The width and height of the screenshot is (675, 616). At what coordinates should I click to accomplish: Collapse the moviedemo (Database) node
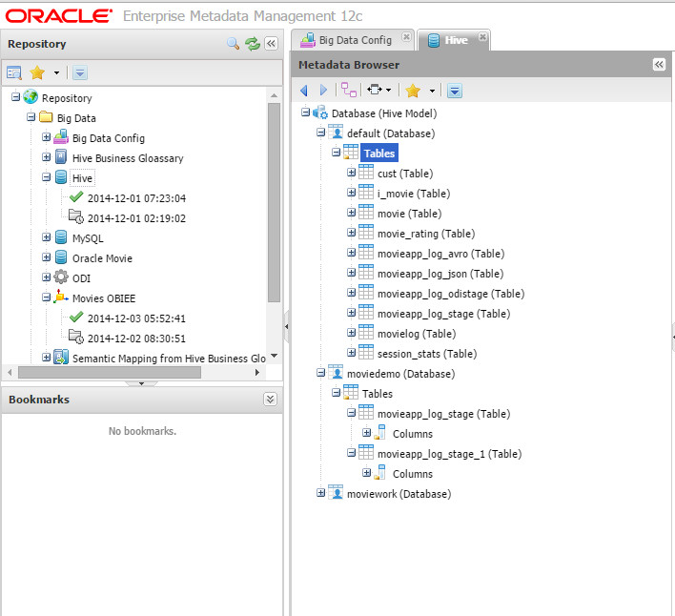(x=320, y=372)
